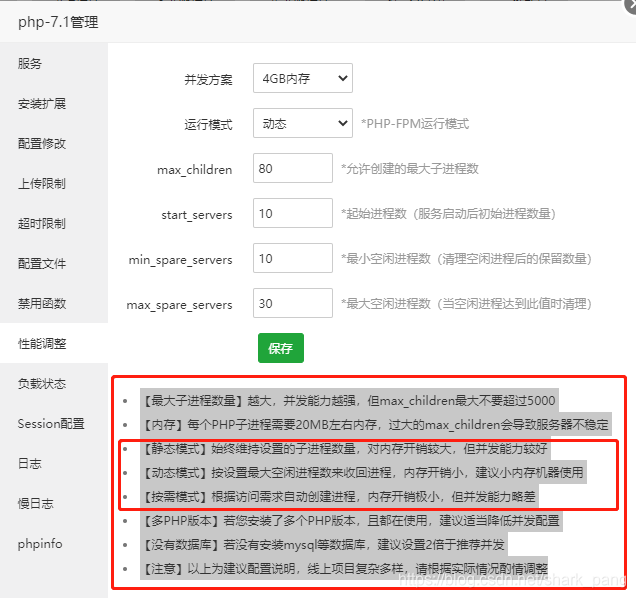Select the 上传限制 tab
Screen dimensions: 636x598
coord(54,183)
